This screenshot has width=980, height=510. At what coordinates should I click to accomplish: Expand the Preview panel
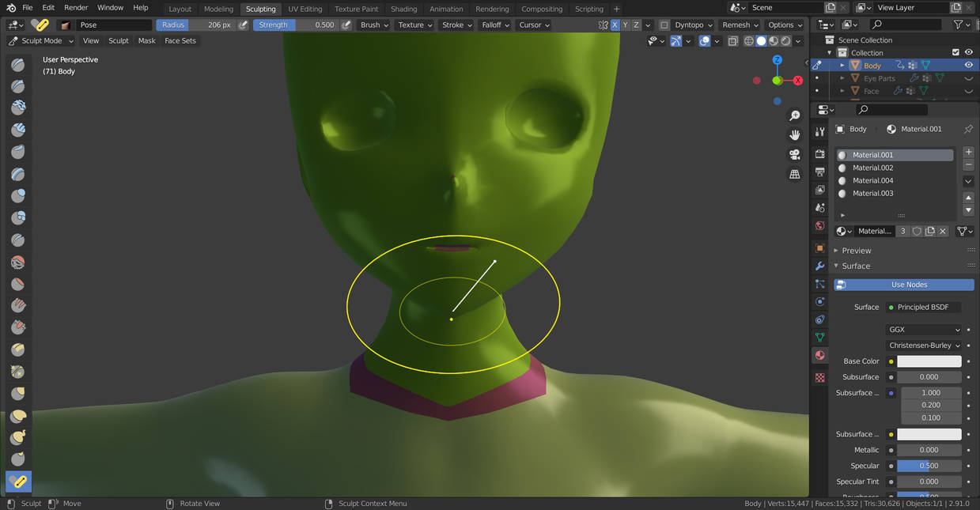pyautogui.click(x=857, y=251)
